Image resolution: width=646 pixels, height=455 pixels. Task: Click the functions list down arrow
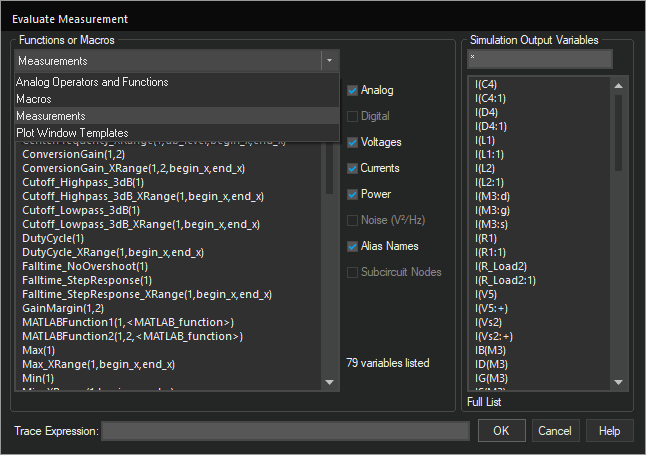click(330, 382)
